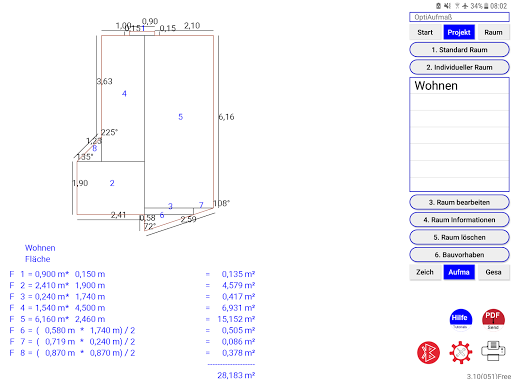Export to PDF with the red icon
This screenshot has height=384, width=512.
click(493, 319)
